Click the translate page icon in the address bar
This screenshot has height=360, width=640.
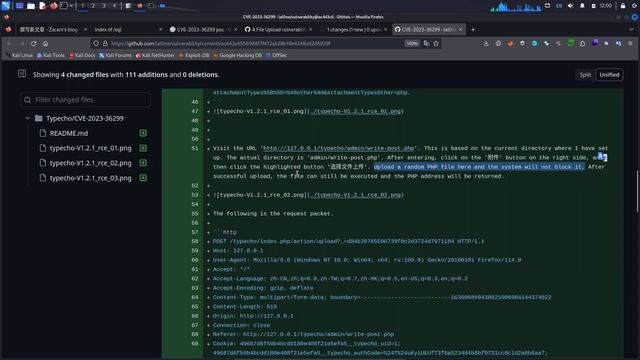(427, 43)
